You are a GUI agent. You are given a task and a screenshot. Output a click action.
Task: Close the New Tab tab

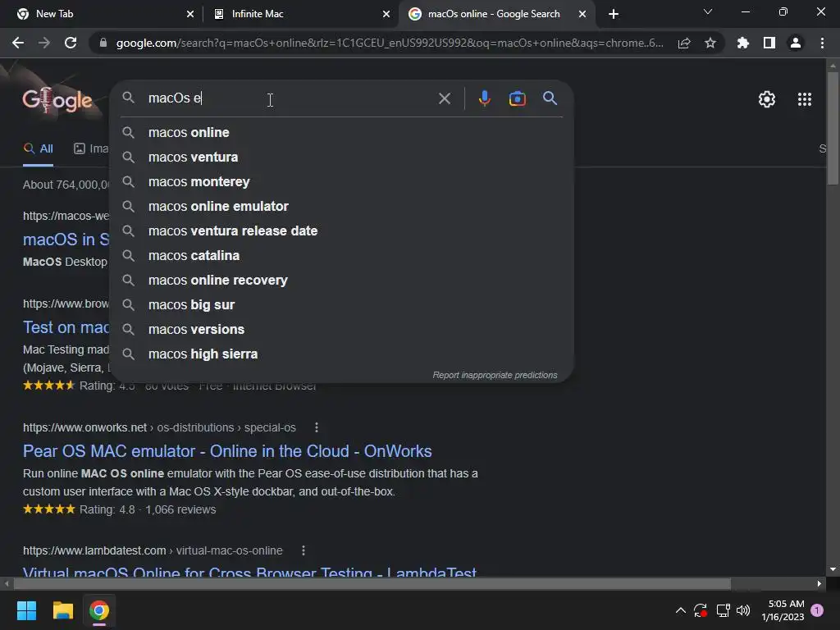190,14
